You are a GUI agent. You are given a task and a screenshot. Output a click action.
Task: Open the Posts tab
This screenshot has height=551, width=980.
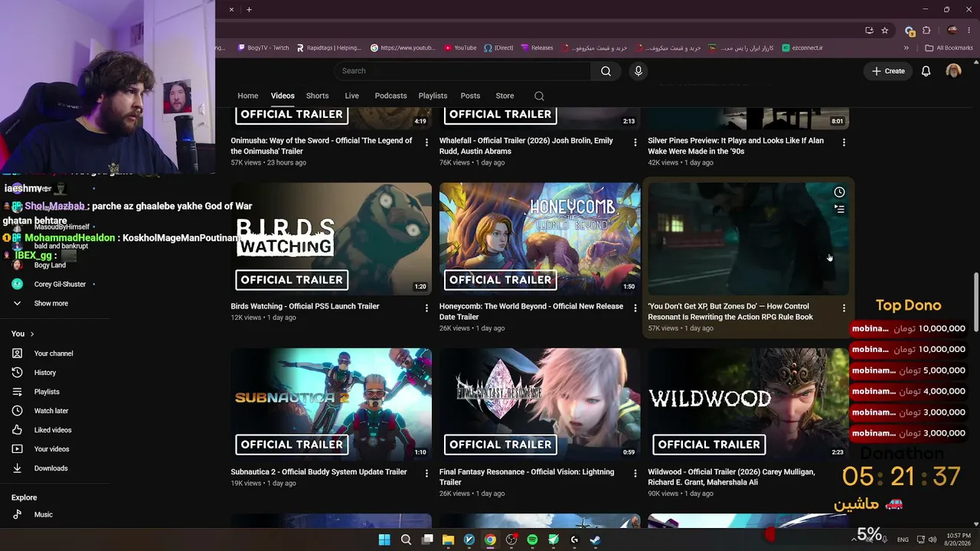[470, 96]
